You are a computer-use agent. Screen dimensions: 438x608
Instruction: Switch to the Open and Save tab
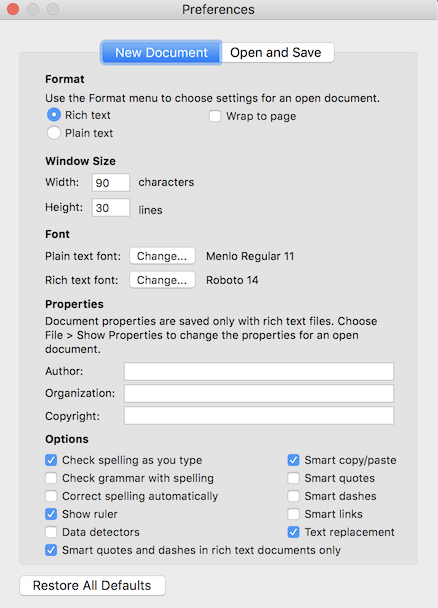coord(278,52)
